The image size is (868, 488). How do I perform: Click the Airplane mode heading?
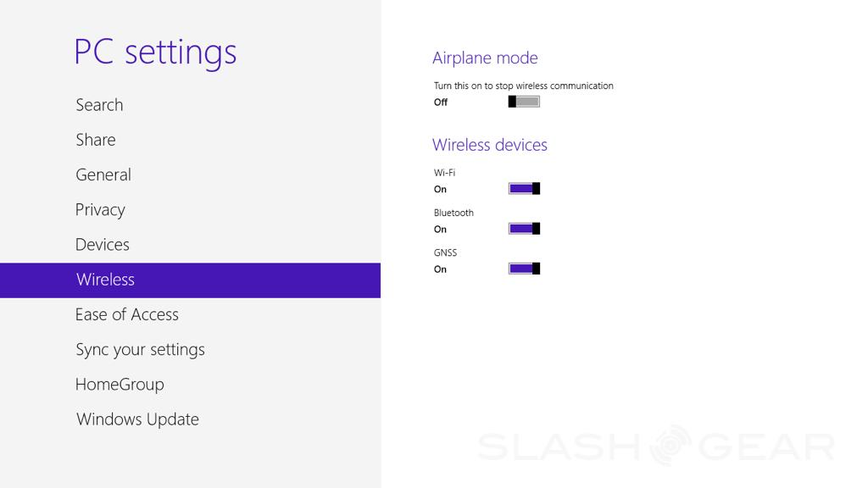pyautogui.click(x=485, y=58)
